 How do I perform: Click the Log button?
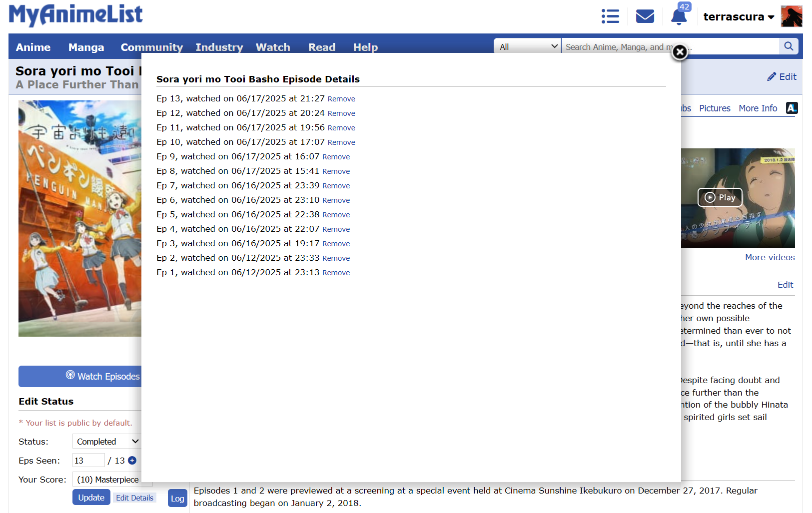(x=177, y=499)
